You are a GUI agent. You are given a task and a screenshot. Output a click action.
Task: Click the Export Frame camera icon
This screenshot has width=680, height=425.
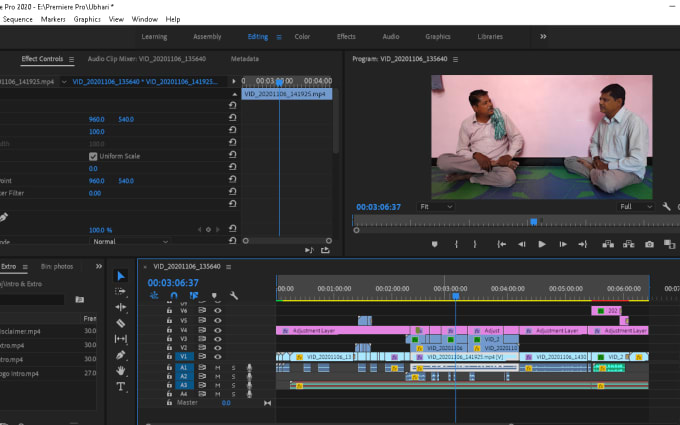(x=649, y=245)
